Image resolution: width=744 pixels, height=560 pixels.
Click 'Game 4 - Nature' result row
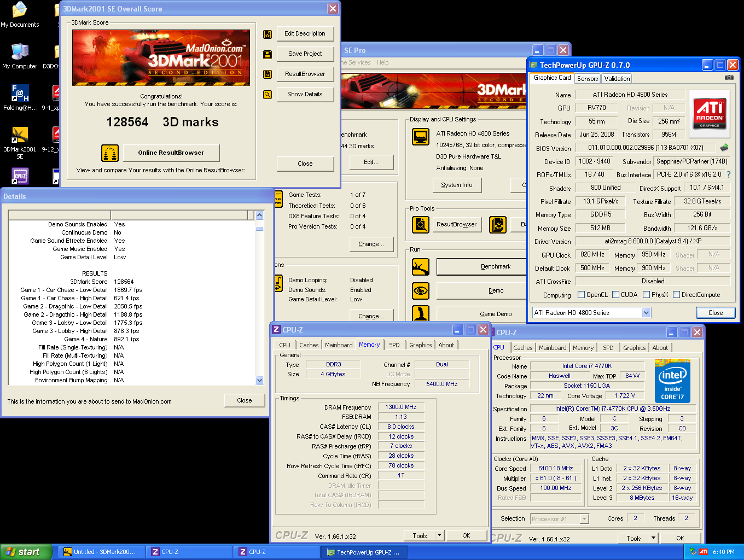click(131, 339)
